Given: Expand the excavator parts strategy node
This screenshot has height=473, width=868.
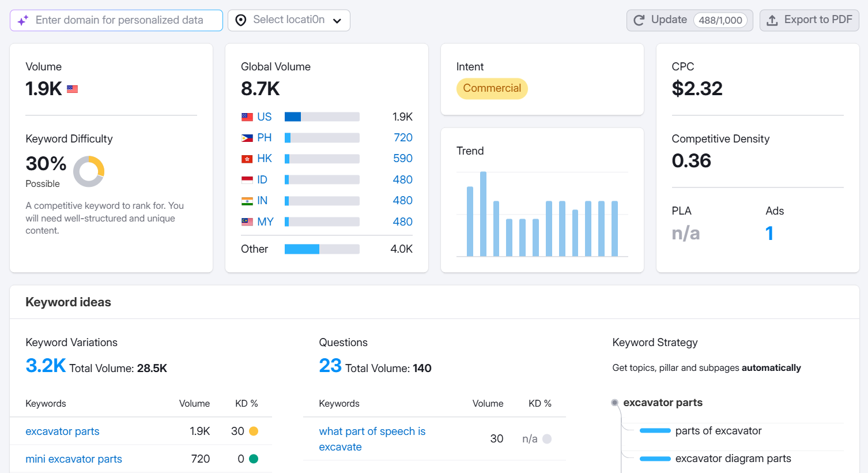Looking at the screenshot, I should click(x=614, y=402).
